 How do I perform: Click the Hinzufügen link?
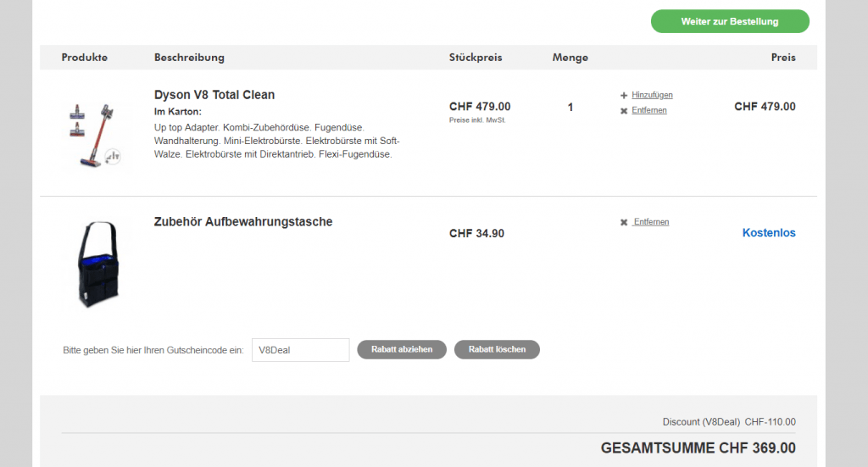652,96
